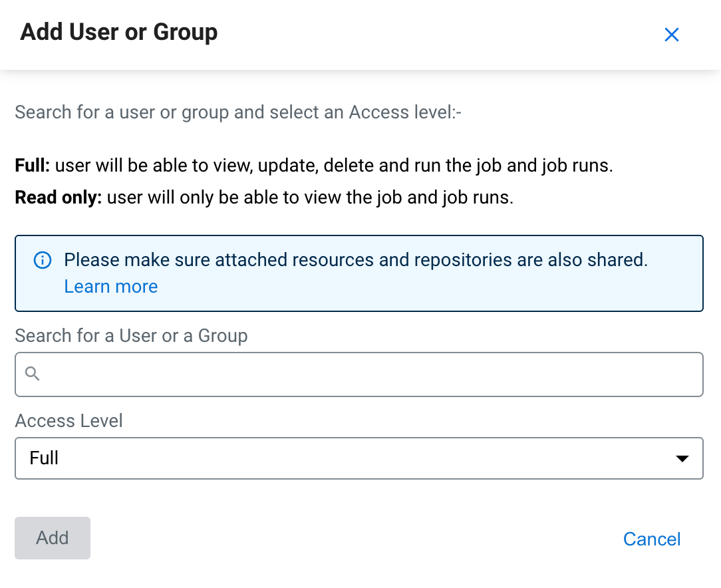Click the 'Search for a User or a Group' label
721x588 pixels.
coord(131,336)
